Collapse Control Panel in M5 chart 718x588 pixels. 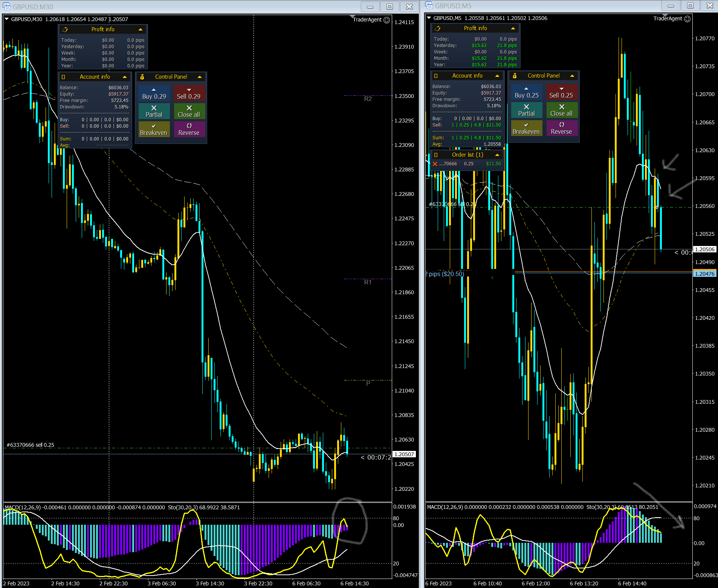coord(572,76)
